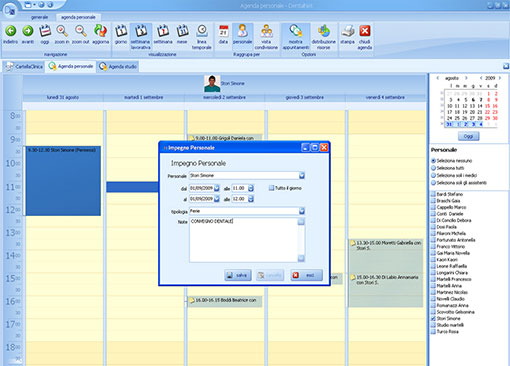Expand the tipologia dropdown arrow

point(302,211)
